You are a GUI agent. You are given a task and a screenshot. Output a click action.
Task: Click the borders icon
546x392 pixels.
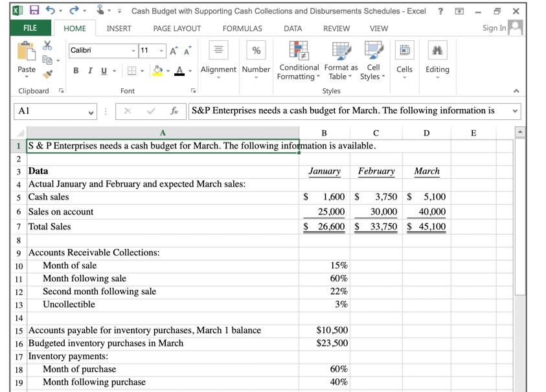(x=131, y=71)
